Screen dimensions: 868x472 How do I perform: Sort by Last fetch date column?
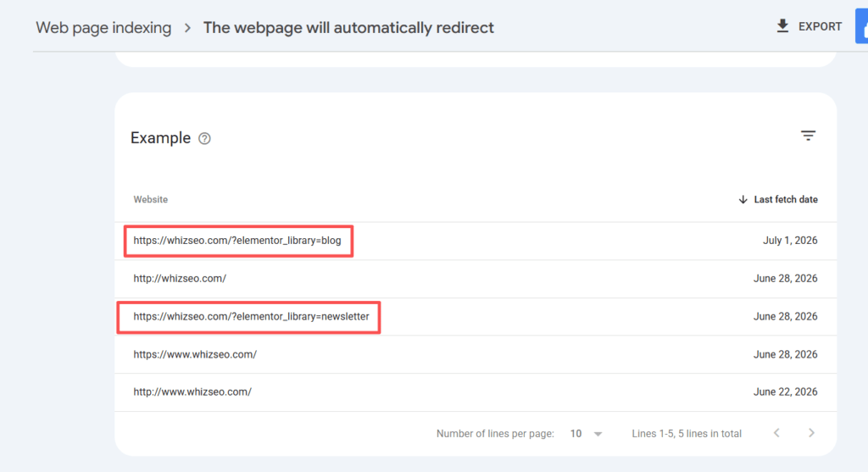click(786, 200)
